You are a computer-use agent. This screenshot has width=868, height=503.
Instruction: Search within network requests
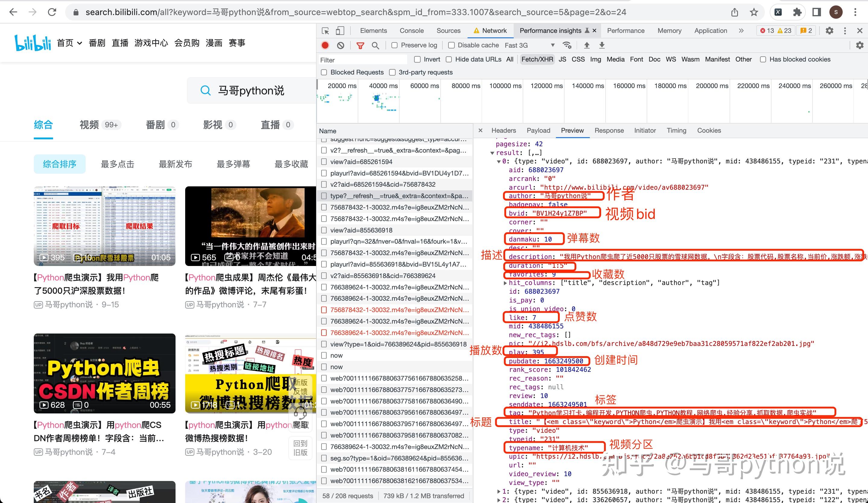[375, 45]
